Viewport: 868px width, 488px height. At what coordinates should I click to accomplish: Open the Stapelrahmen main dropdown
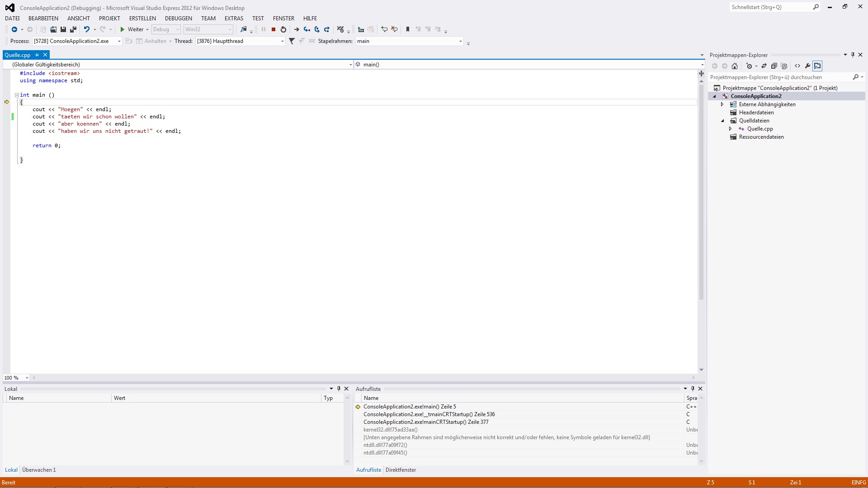[x=460, y=41]
